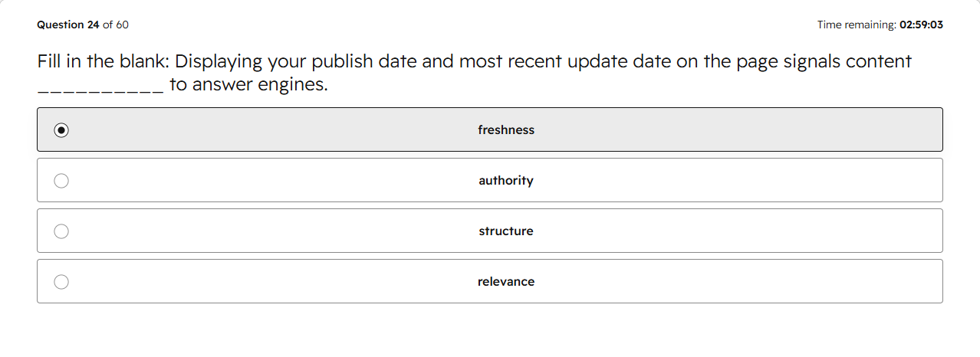The image size is (980, 357).
Task: Click the "structure" answer label text
Action: coord(506,231)
